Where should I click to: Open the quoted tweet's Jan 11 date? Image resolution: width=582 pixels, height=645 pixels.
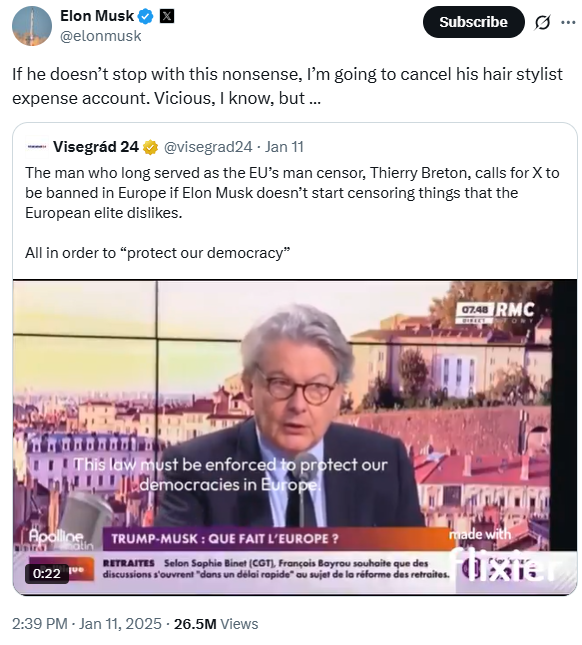point(284,147)
